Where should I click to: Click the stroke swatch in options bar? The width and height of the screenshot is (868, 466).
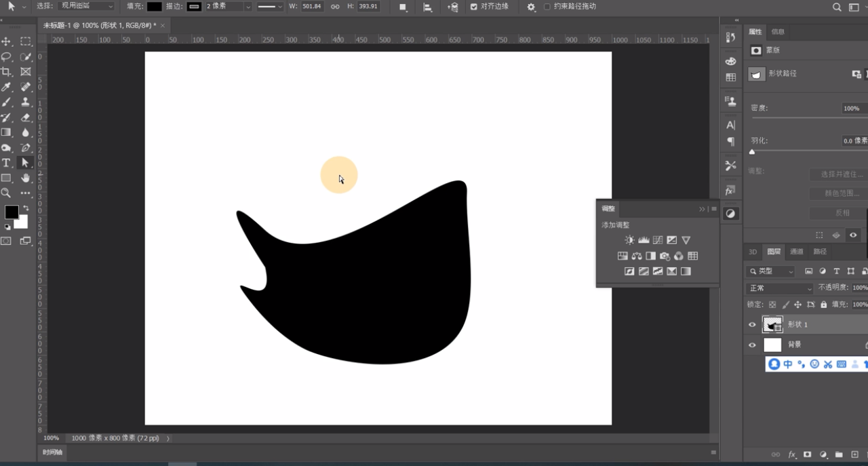(x=194, y=7)
